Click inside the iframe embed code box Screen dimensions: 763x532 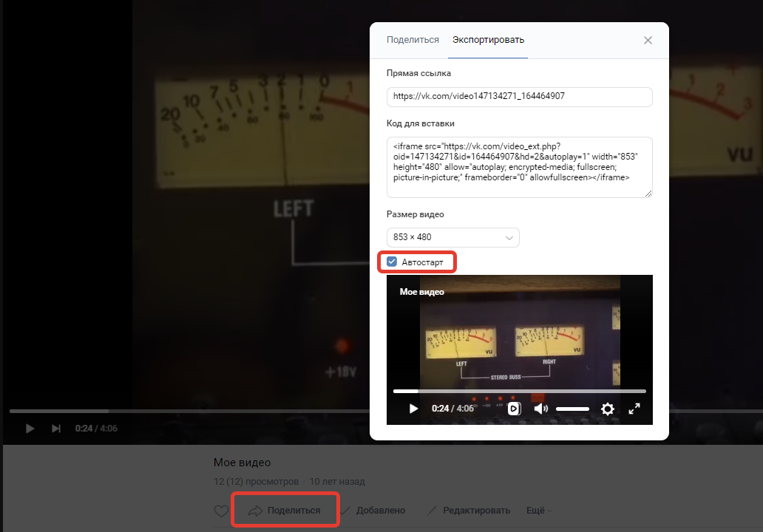519,167
